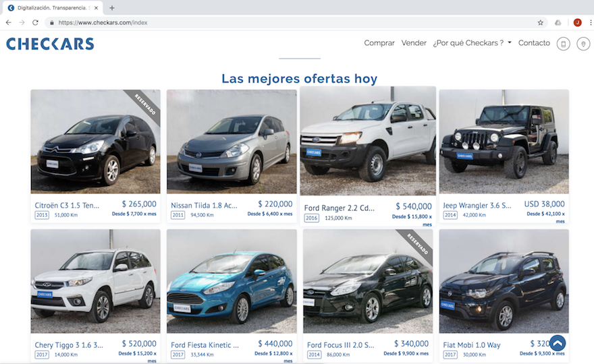Image resolution: width=594 pixels, height=364 pixels.
Task: Close the Digitalización Transparencia tab
Action: point(97,7)
